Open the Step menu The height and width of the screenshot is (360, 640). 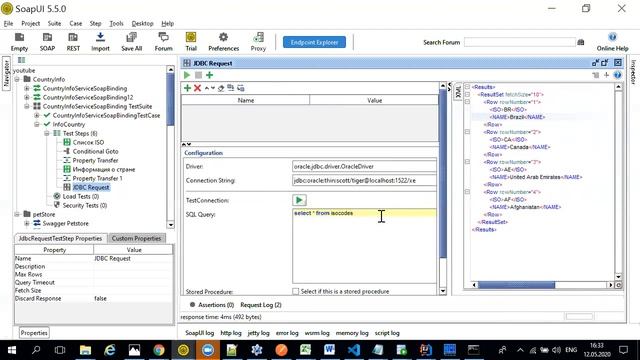click(x=96, y=23)
